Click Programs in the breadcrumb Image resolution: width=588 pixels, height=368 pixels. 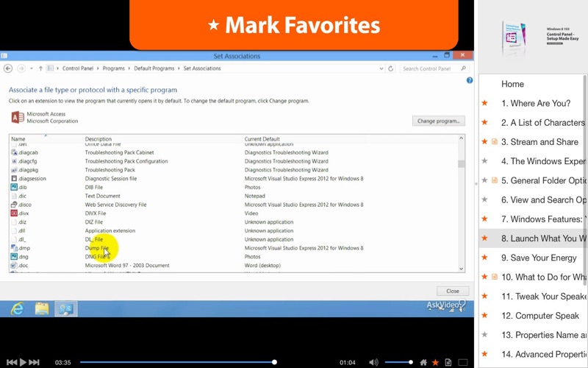[x=114, y=68]
